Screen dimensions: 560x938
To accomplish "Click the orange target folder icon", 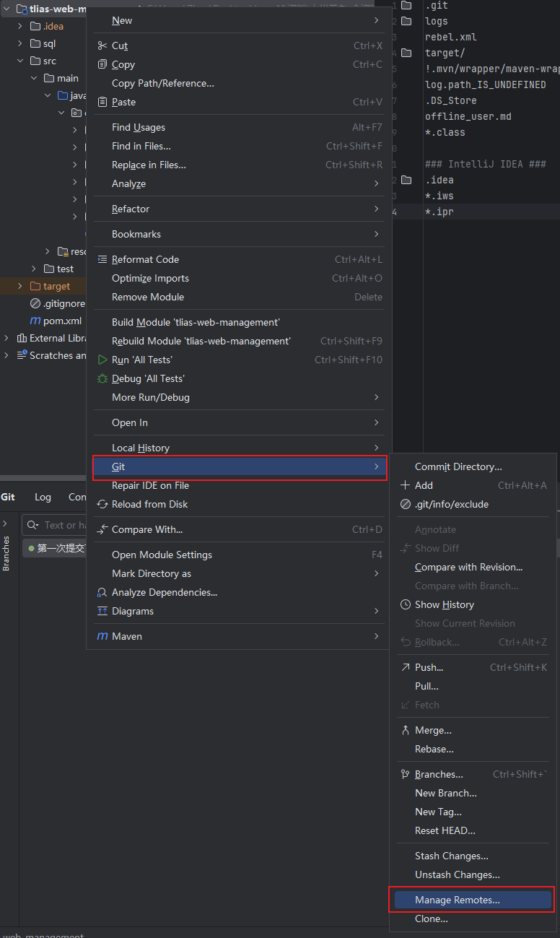I will point(35,286).
